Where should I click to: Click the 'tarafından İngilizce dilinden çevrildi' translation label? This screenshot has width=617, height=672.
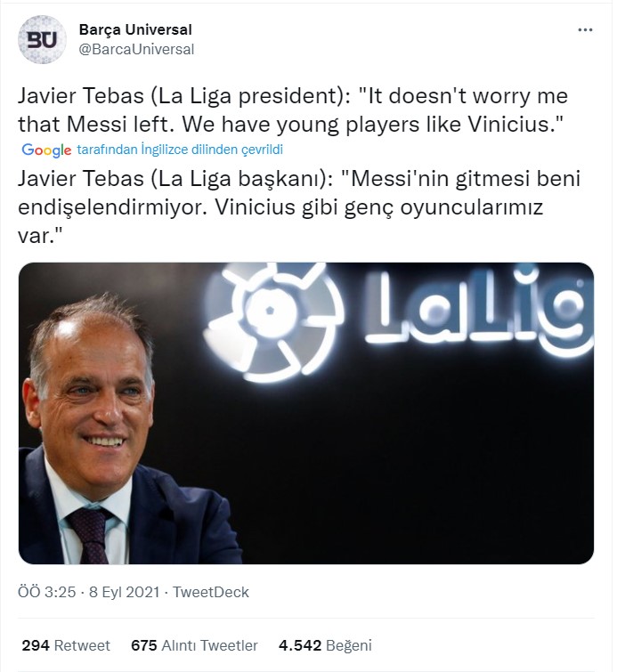(x=180, y=150)
